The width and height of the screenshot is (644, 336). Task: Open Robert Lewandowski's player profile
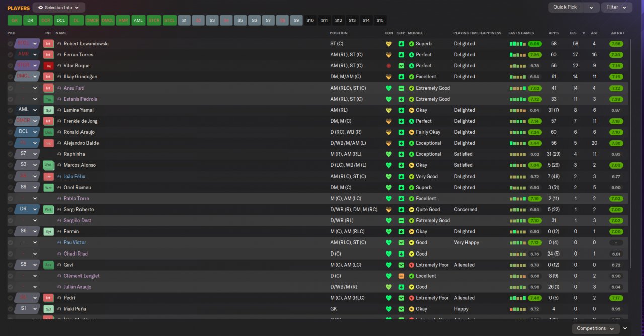coord(86,44)
